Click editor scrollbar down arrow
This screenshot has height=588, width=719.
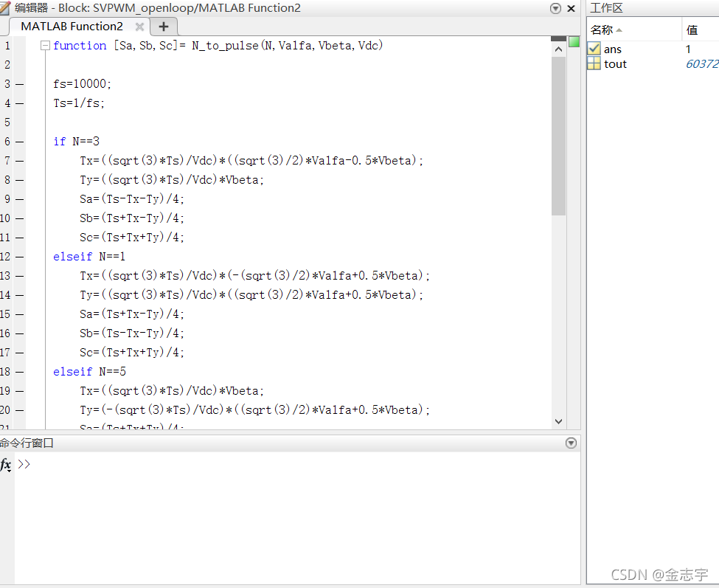pyautogui.click(x=558, y=421)
